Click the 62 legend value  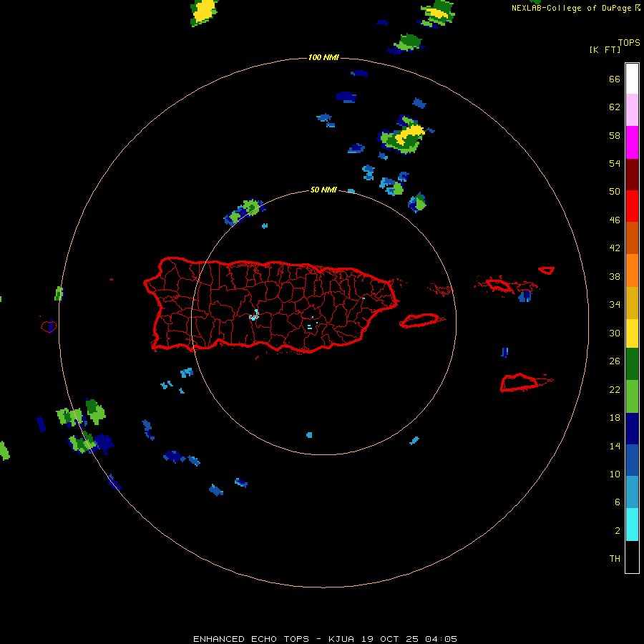click(615, 107)
